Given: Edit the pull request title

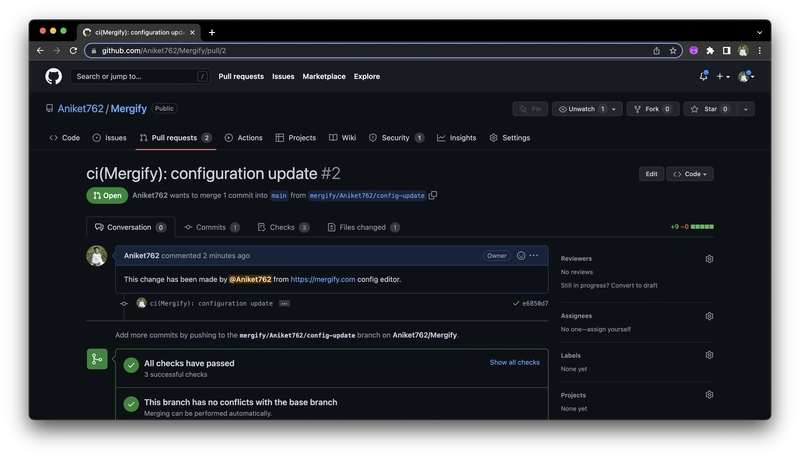Looking at the screenshot, I should [x=652, y=174].
